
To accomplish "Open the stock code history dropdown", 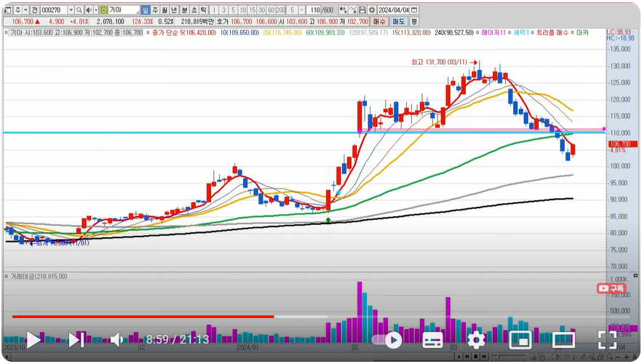I will click(x=71, y=9).
